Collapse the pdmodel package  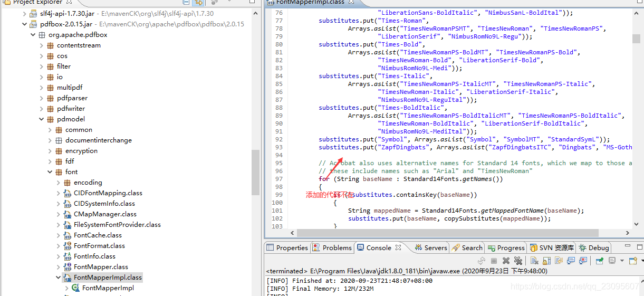tap(41, 119)
